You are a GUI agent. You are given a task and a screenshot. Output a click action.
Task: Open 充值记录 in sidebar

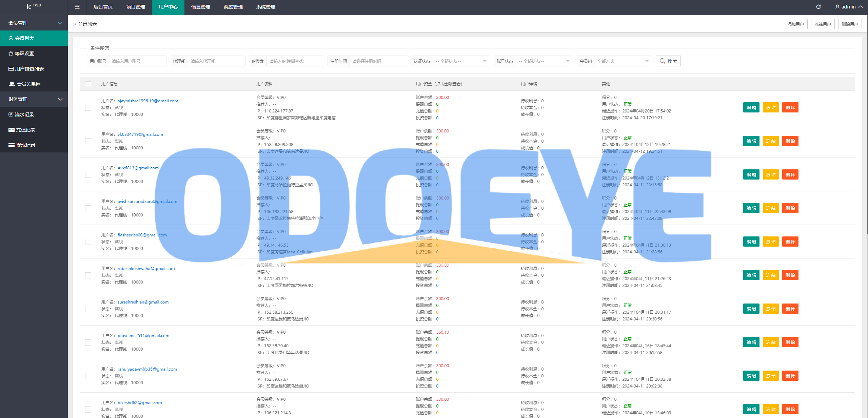[34, 130]
